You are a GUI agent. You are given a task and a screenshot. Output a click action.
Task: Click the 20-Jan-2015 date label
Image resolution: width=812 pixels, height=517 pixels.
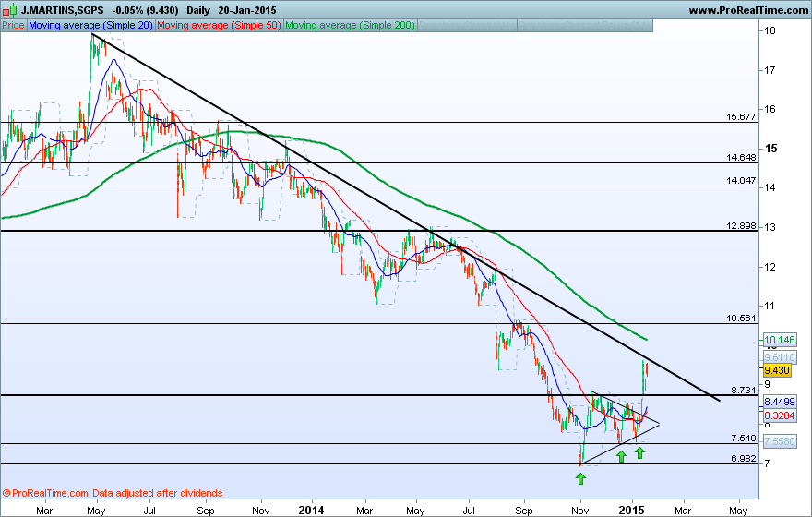pos(247,10)
